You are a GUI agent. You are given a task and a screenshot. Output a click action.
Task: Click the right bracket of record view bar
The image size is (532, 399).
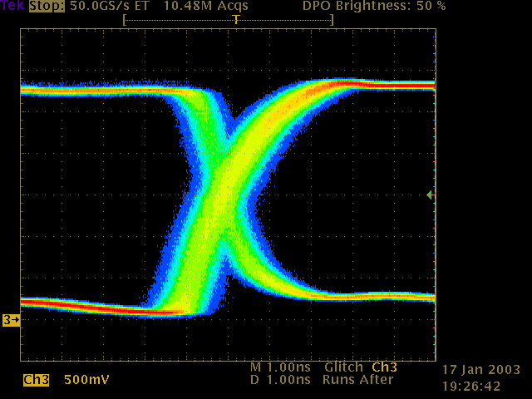(332, 19)
